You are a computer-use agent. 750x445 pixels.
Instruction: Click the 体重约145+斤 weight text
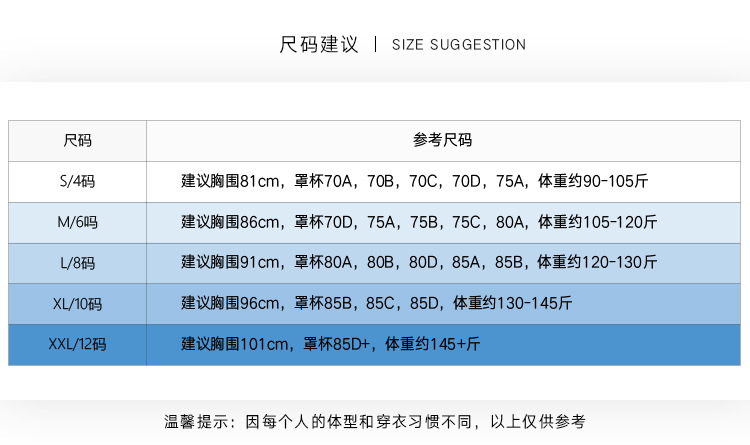[x=440, y=344]
